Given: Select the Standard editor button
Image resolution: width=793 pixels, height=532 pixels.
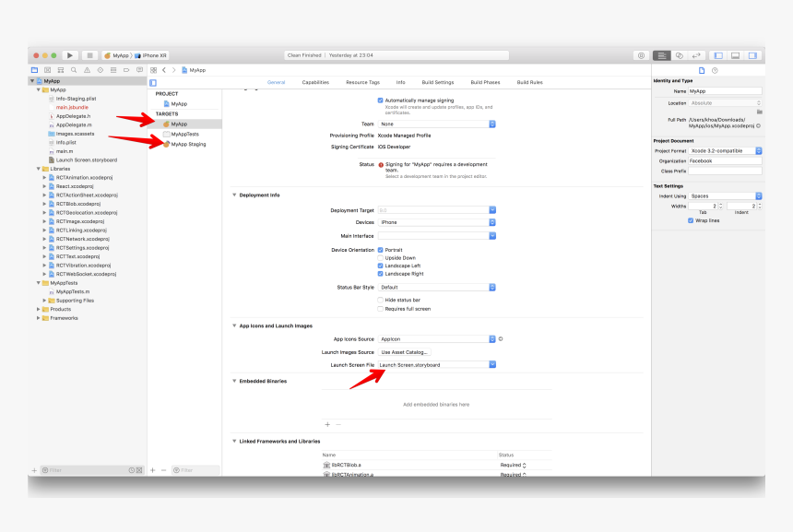Looking at the screenshot, I should (x=661, y=55).
